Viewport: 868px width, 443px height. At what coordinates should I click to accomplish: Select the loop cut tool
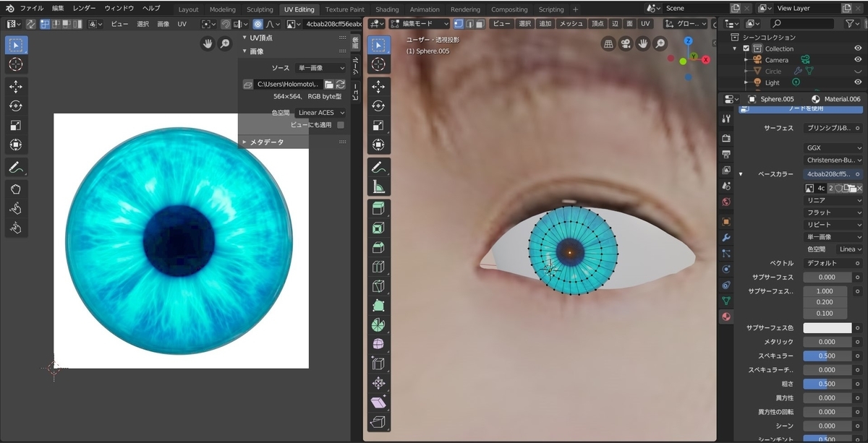click(x=378, y=267)
